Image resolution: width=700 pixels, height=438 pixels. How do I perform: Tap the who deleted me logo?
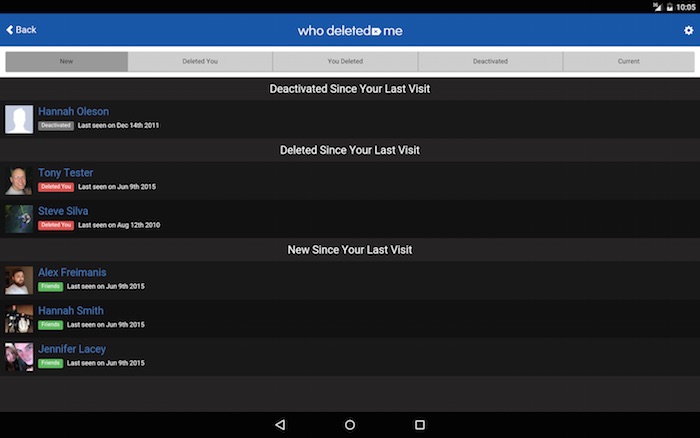point(350,31)
